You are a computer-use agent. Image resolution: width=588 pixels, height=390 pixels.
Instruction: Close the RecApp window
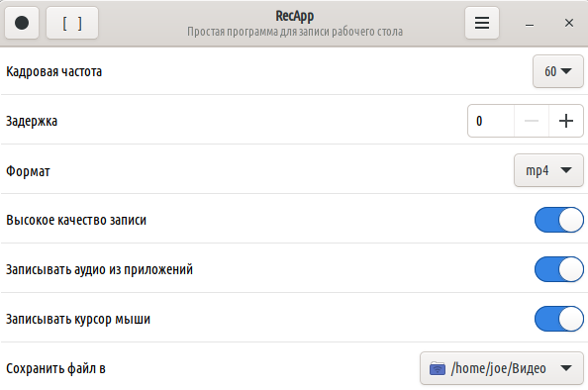(569, 23)
